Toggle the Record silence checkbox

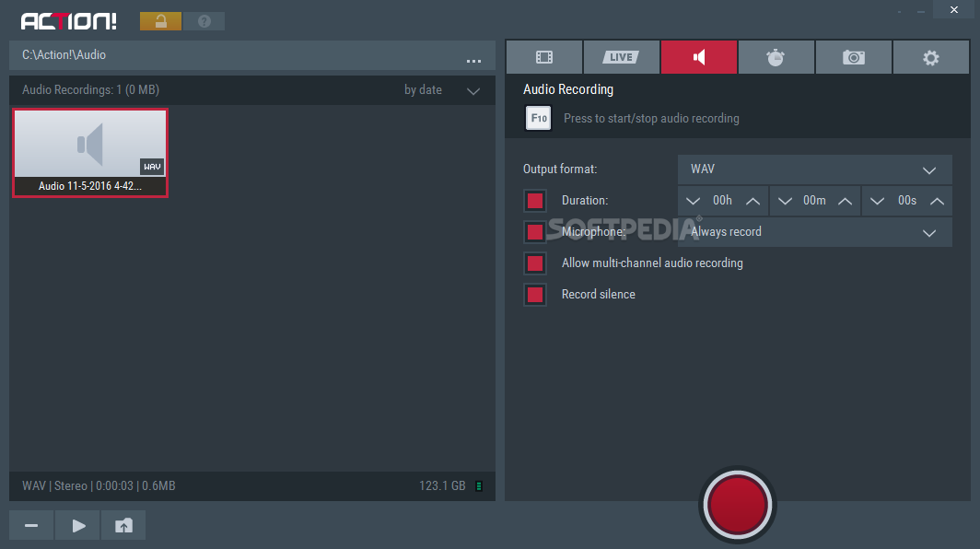(535, 295)
